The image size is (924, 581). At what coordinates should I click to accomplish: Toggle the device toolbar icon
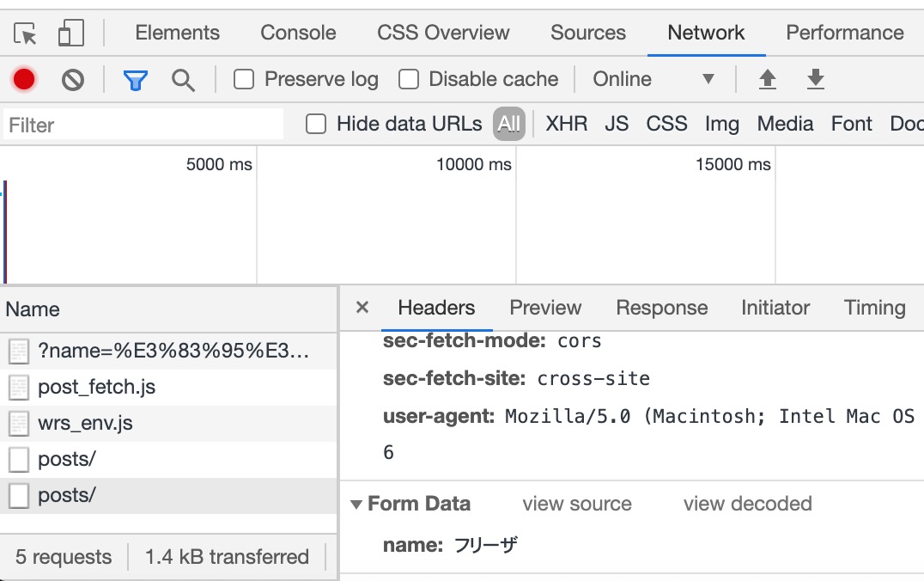[x=71, y=33]
